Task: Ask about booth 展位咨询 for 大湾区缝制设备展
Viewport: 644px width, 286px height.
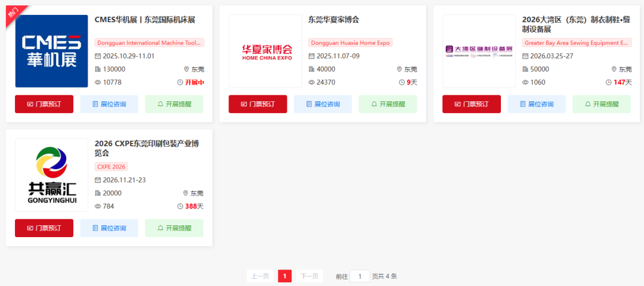Action: point(537,104)
